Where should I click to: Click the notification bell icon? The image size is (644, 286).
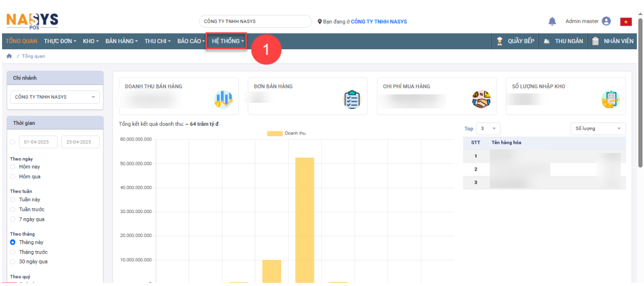coord(552,22)
